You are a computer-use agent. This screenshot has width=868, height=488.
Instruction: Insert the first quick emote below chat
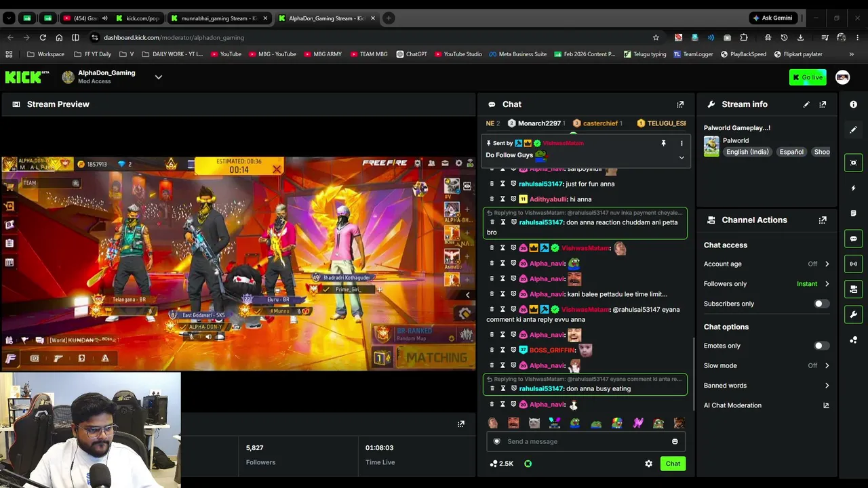[x=493, y=423]
